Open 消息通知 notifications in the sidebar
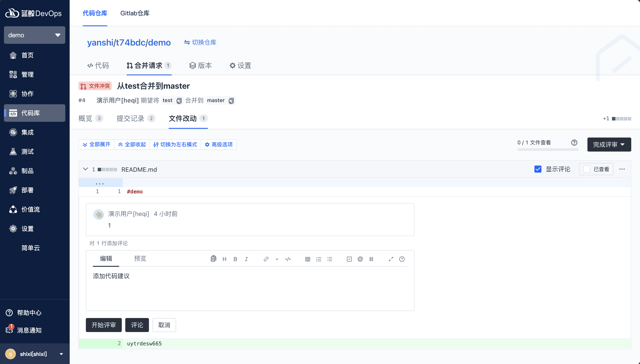Viewport: 640px width, 364px height. [x=29, y=330]
